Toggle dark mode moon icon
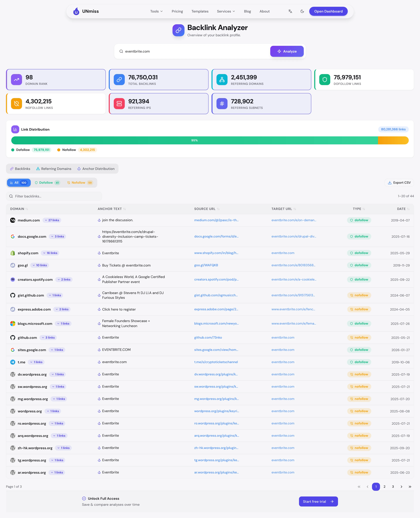 click(302, 11)
